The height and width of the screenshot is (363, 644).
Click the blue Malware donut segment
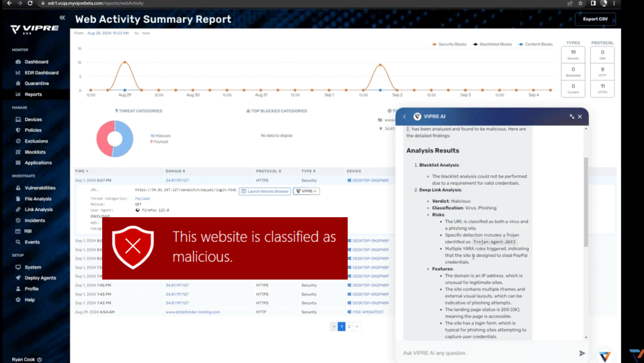click(127, 140)
